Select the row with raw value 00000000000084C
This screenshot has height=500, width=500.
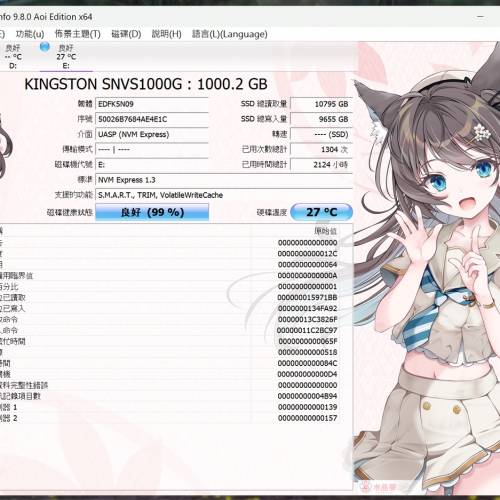point(176,363)
